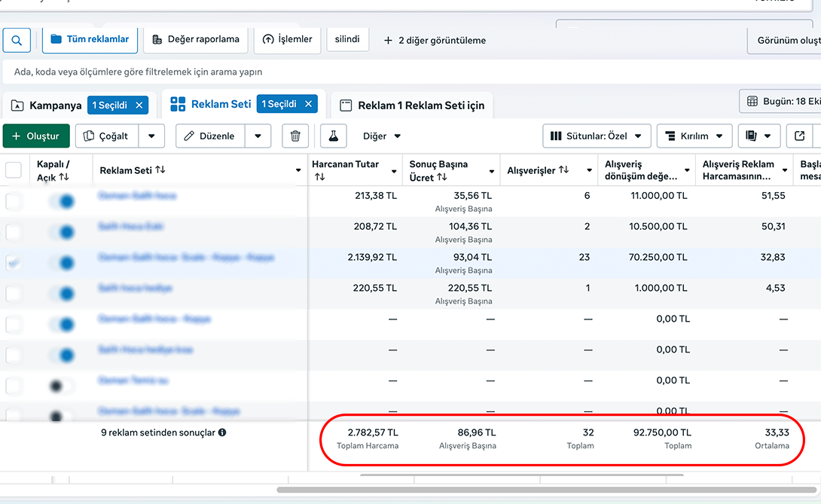Click the magnifier search icon button
The width and height of the screenshot is (821, 504).
17,40
